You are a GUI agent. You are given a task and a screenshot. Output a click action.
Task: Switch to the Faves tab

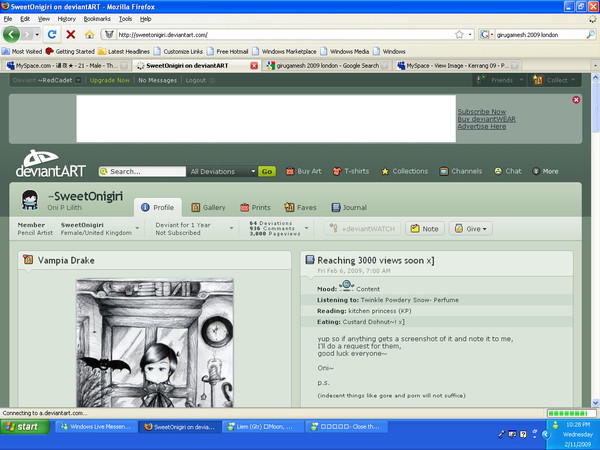pos(300,207)
